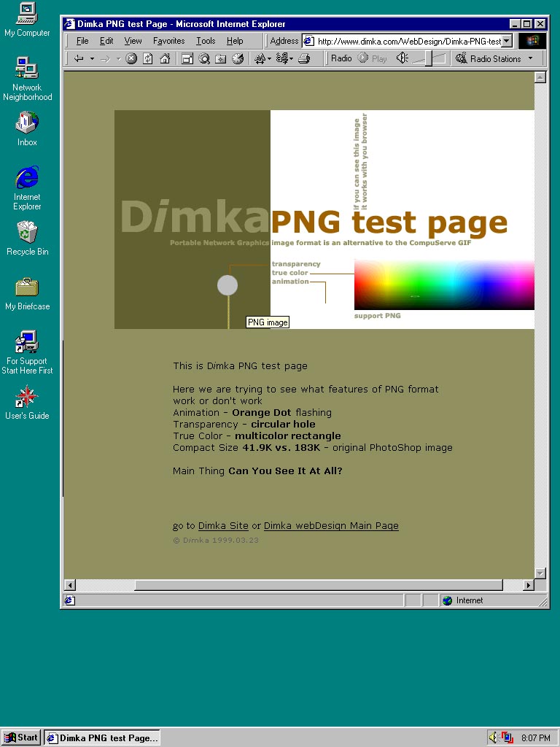The image size is (560, 747).
Task: Open My Computer desktop icon
Action: point(27,20)
